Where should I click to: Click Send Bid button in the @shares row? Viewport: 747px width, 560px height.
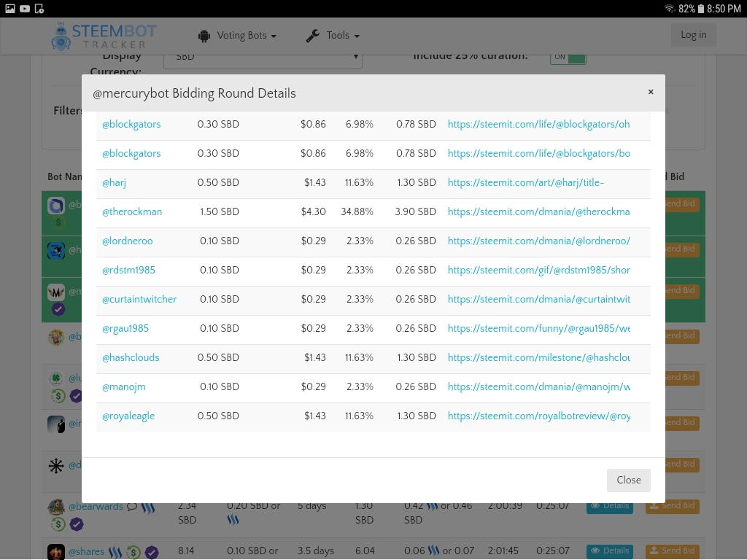(672, 551)
